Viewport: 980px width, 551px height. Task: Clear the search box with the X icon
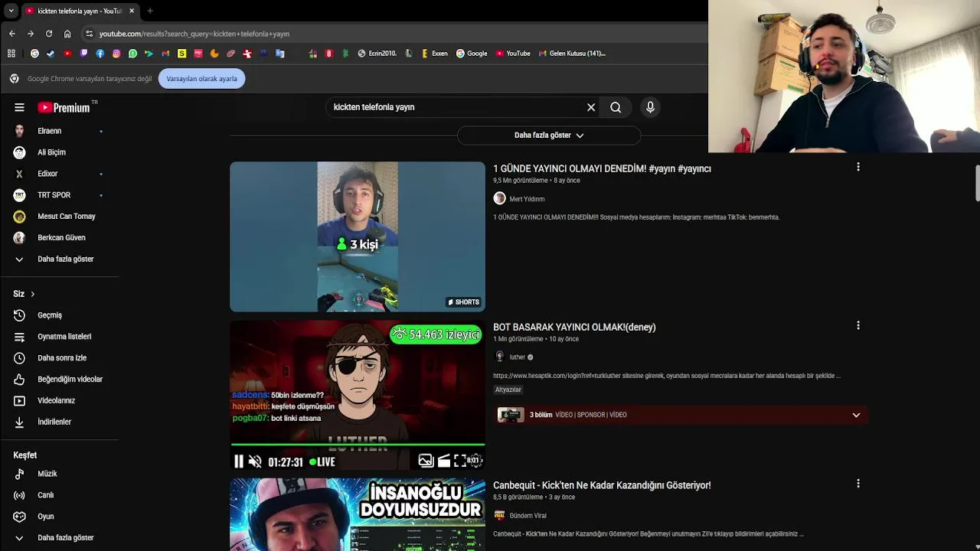tap(591, 107)
